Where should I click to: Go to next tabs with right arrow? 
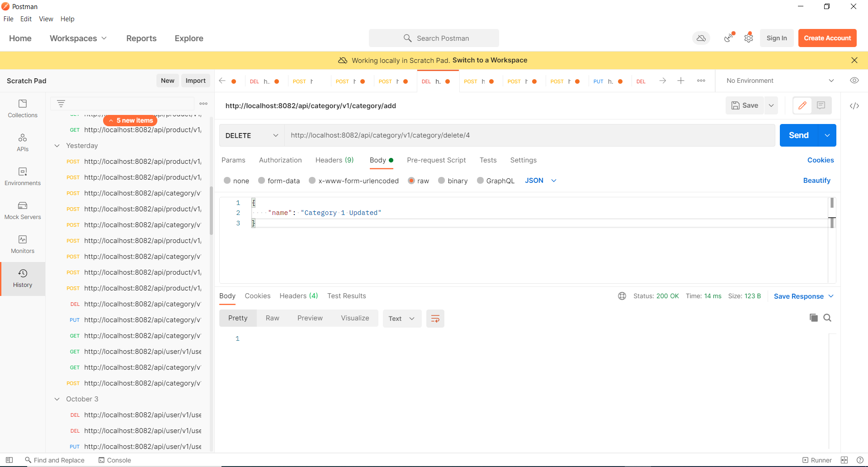[663, 81]
